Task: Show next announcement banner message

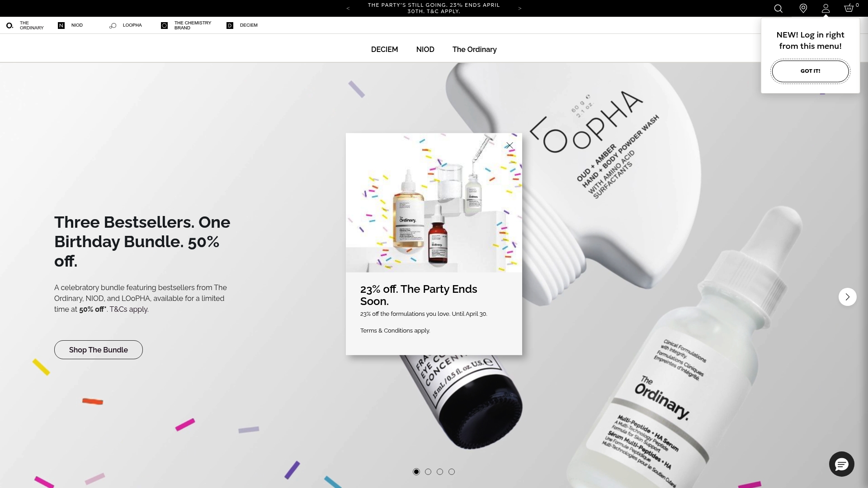Action: pyautogui.click(x=520, y=9)
